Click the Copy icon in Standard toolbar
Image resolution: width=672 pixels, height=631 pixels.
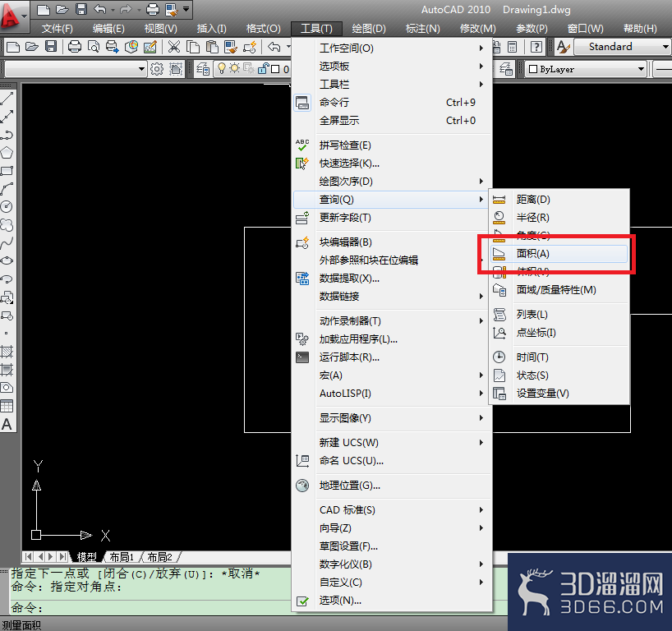(x=193, y=46)
